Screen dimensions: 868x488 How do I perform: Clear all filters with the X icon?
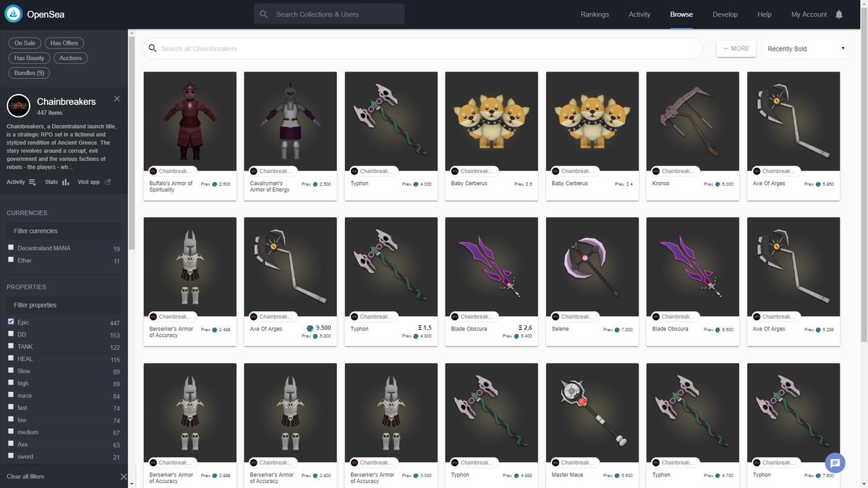pyautogui.click(x=123, y=476)
